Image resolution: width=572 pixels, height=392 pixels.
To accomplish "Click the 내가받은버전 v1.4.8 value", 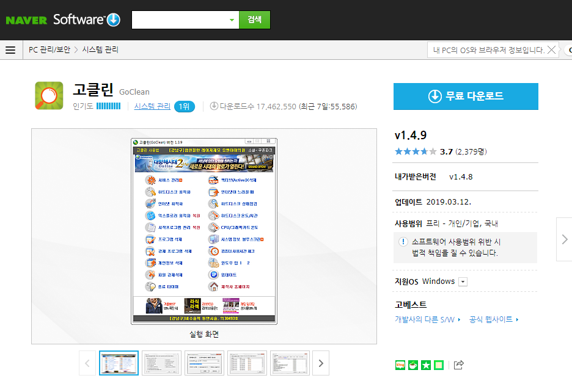I will click(461, 177).
